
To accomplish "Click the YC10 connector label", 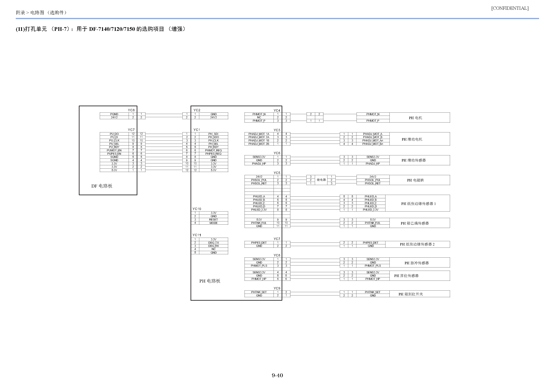I will [x=197, y=209].
